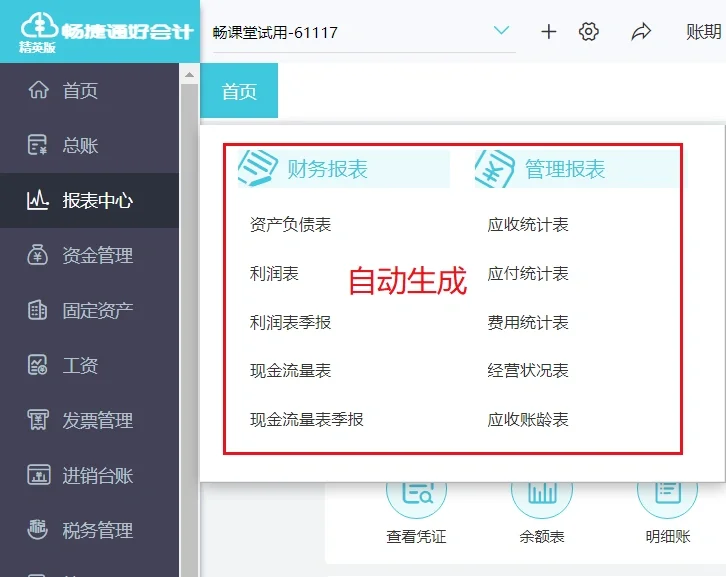The width and height of the screenshot is (726, 577).
Task: Open the 应付统计表 report
Action: coord(528,273)
